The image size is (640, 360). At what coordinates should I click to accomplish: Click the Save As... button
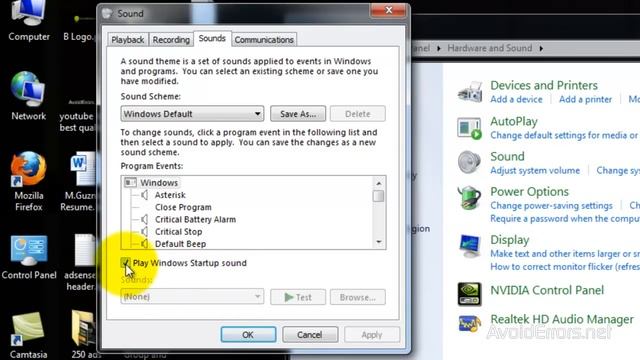tap(298, 114)
